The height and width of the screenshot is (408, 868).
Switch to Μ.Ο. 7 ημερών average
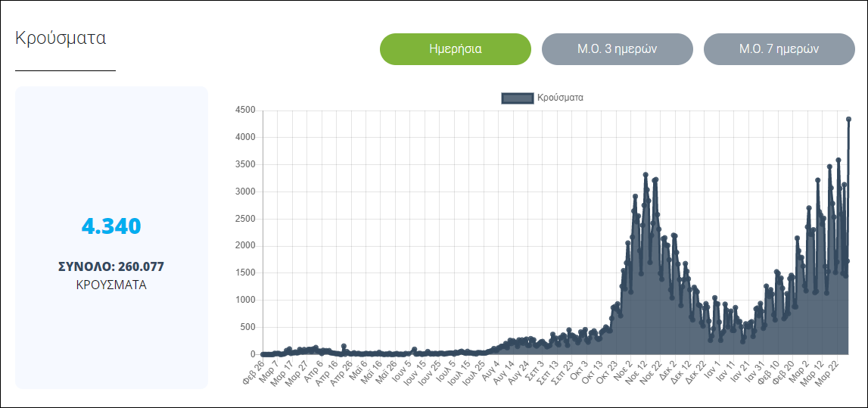click(779, 49)
